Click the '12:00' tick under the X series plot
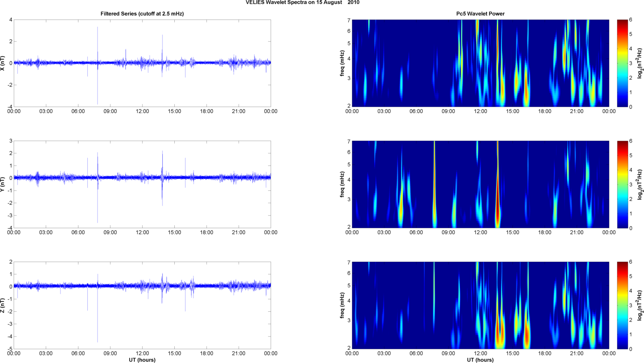This screenshot has height=363, width=644. tap(142, 111)
